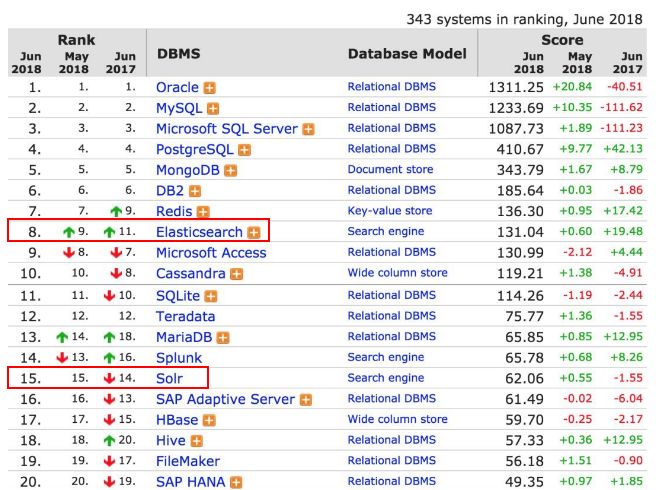The image size is (656, 490).
Task: Open the HBase link
Action: 177,420
